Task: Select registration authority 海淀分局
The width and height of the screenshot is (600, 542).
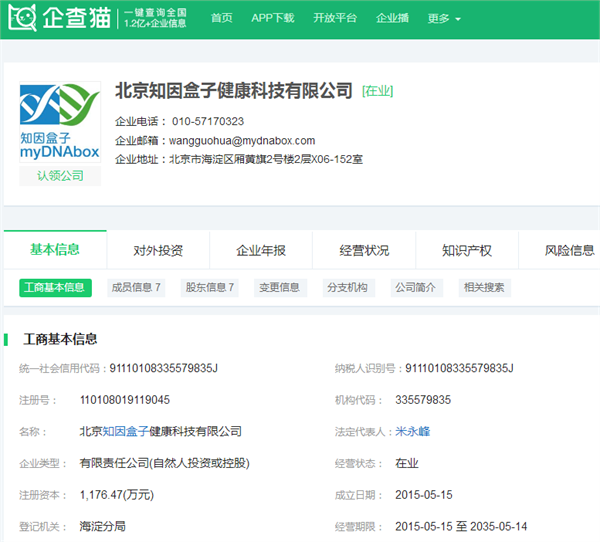Action: point(103,527)
